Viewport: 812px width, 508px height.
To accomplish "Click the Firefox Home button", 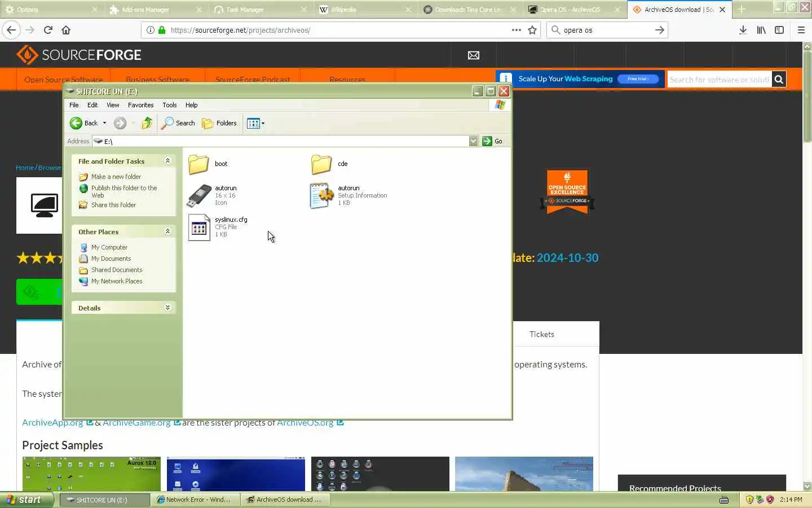I will (66, 30).
